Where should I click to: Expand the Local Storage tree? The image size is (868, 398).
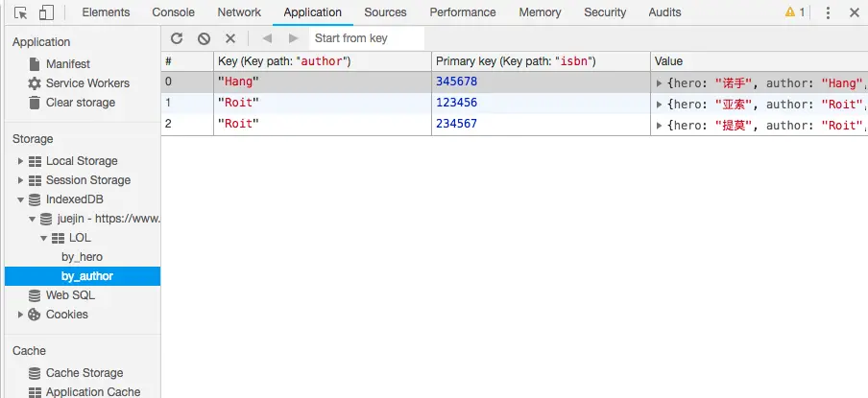click(x=21, y=161)
